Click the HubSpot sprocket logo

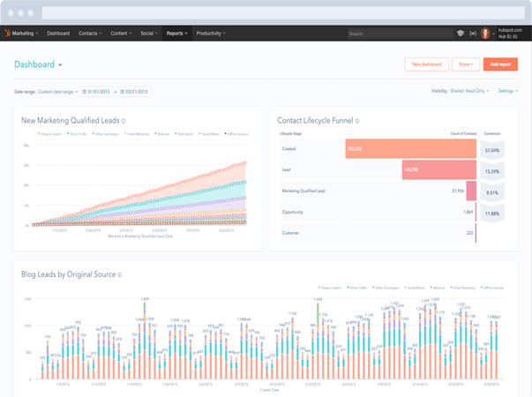pos(8,34)
